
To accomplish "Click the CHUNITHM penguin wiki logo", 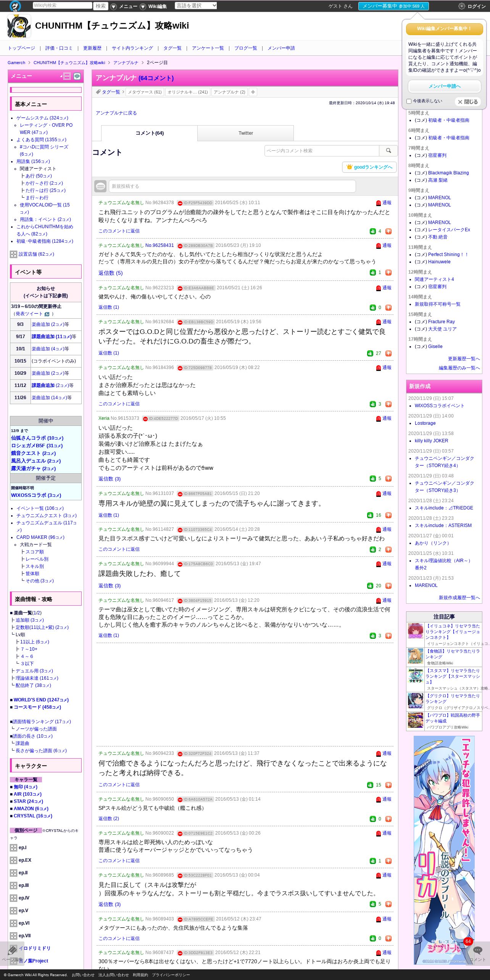I will point(19,26).
